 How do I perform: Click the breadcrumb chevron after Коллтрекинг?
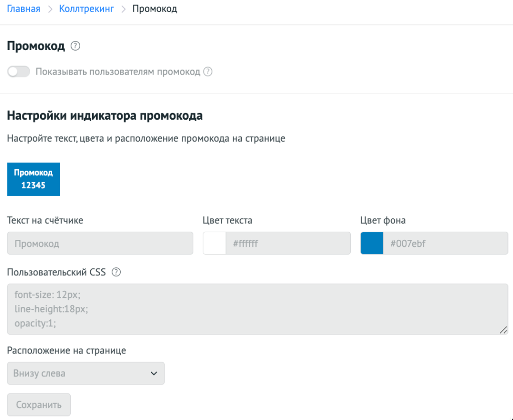123,9
